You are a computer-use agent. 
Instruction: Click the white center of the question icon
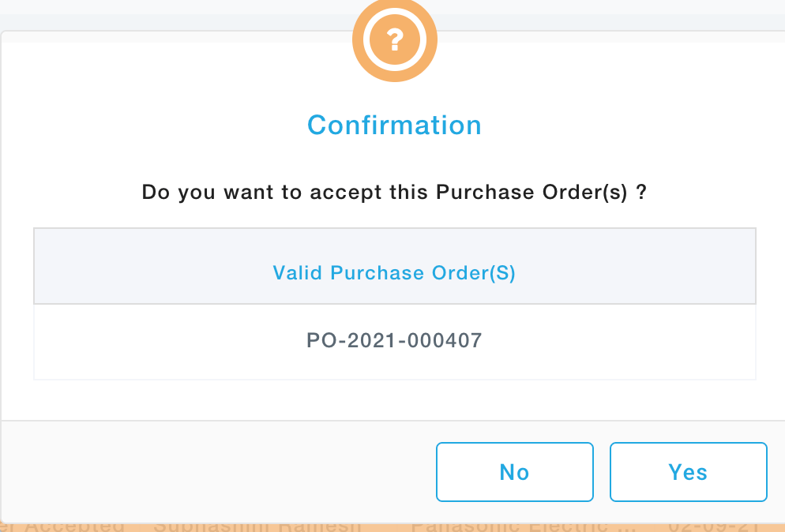pyautogui.click(x=395, y=38)
